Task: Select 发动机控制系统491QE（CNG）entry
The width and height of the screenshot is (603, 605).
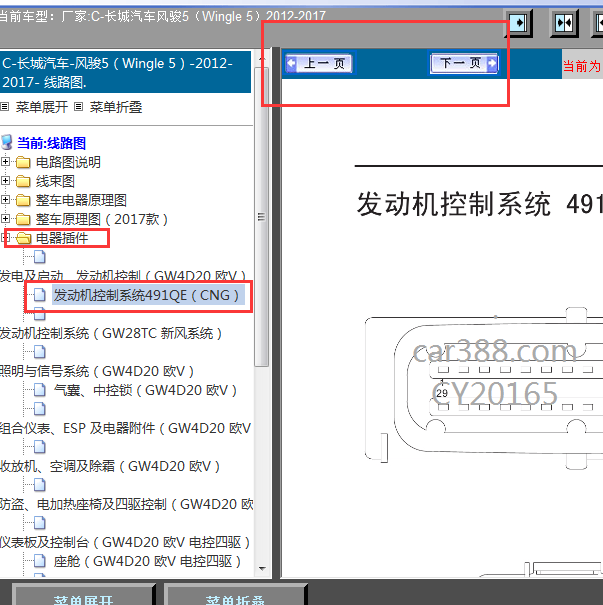Action: pos(148,295)
